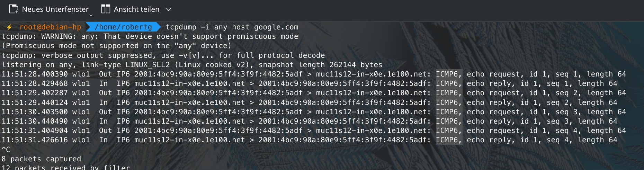The image size is (644, 170).
Task: Click the listening on any LINUX_SLL2 line
Action: tap(192, 65)
